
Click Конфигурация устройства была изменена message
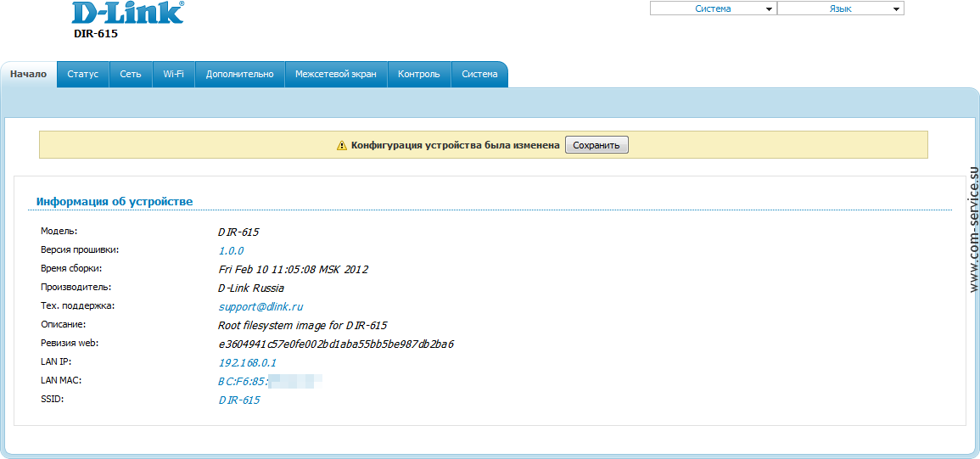(x=455, y=145)
